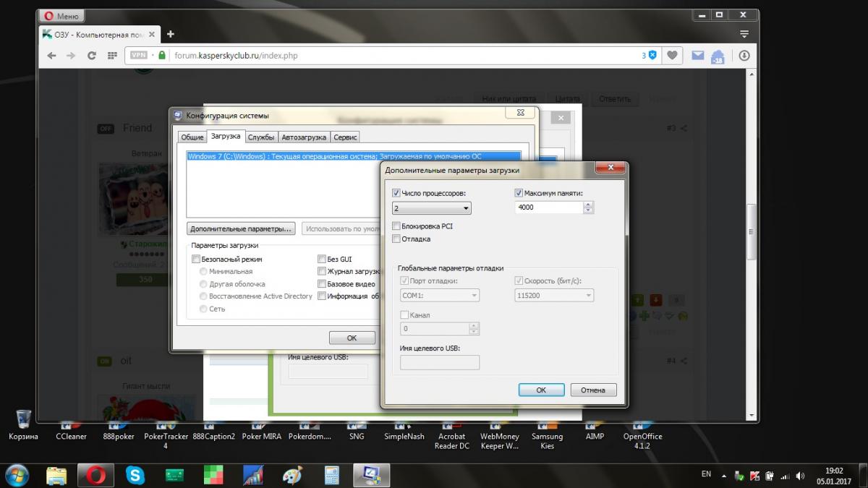Click the Дополнительные параметры button
The height and width of the screenshot is (488, 868).
click(241, 228)
